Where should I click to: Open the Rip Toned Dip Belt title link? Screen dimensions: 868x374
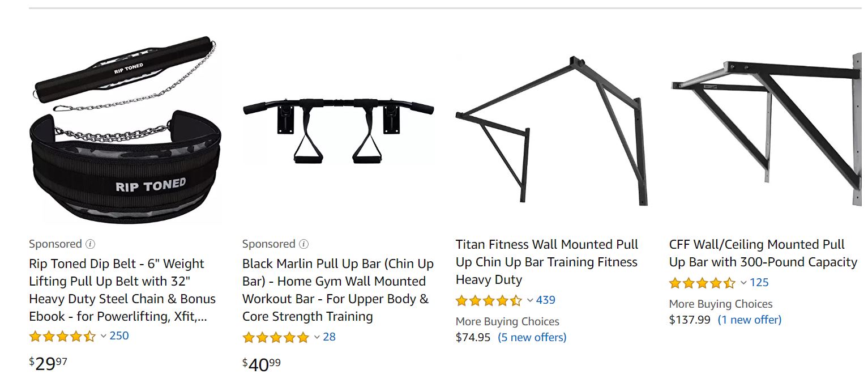pyautogui.click(x=122, y=290)
